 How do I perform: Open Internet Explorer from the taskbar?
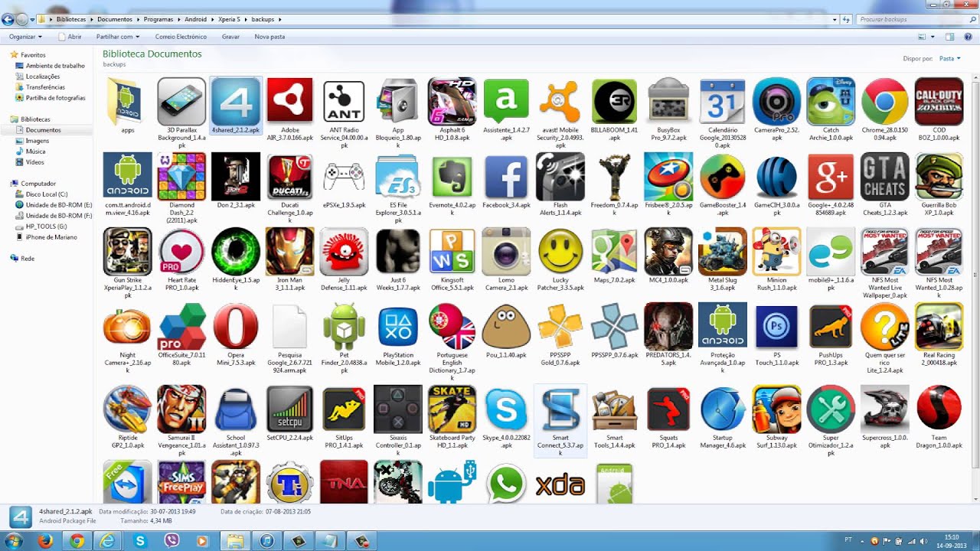[x=109, y=540]
